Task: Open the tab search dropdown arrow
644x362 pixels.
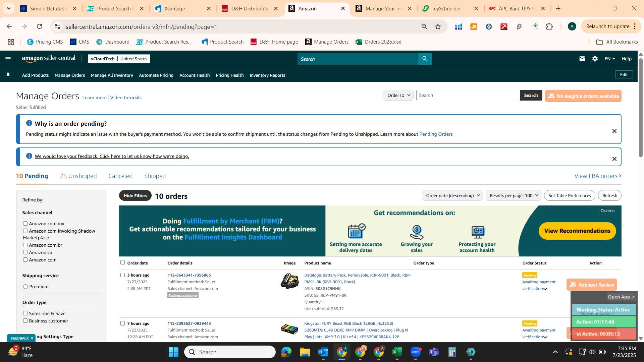Action: coord(9,8)
